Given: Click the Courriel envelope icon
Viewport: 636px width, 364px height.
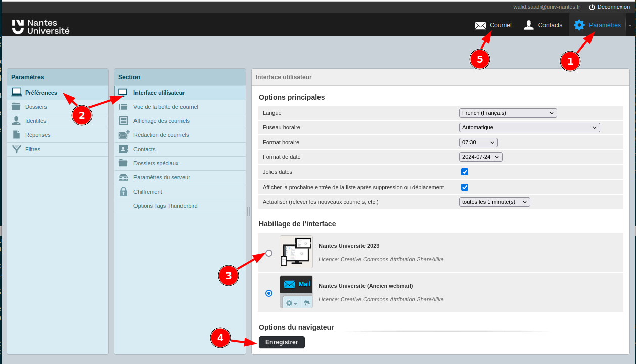Looking at the screenshot, I should [x=480, y=25].
